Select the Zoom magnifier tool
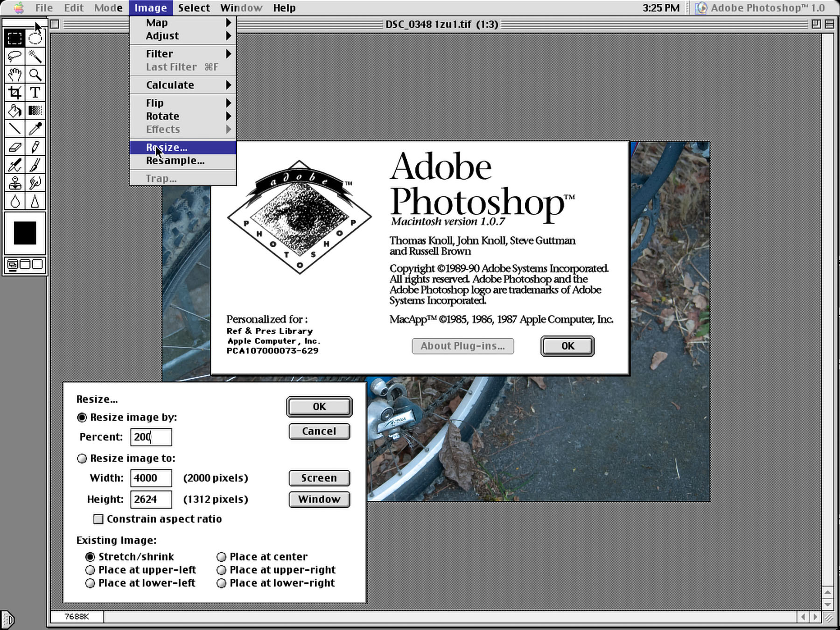 [35, 75]
